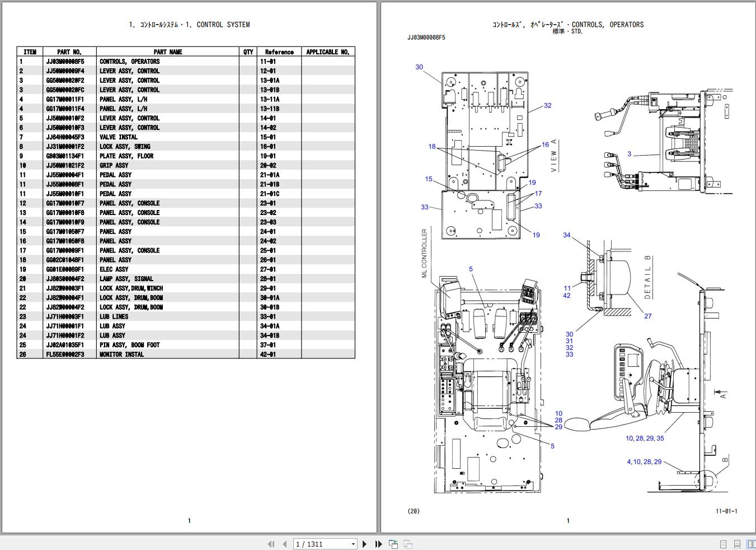Click the 11-01-1 figure number
This screenshot has height=550, width=756.
coord(726,511)
